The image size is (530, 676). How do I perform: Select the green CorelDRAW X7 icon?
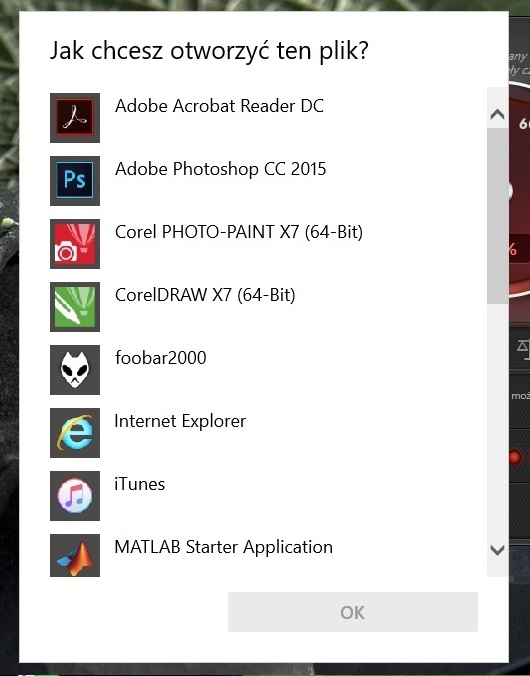tap(75, 307)
